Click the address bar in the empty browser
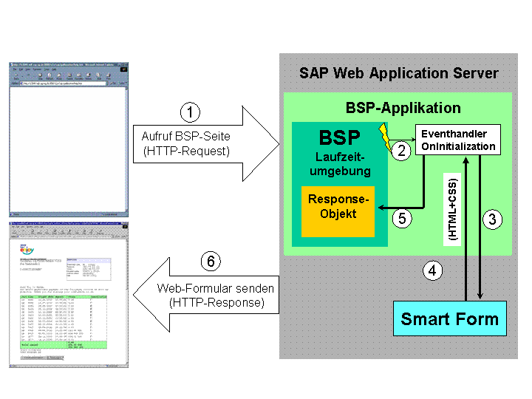This screenshot has width=532, height=399. pyautogui.click(x=63, y=83)
